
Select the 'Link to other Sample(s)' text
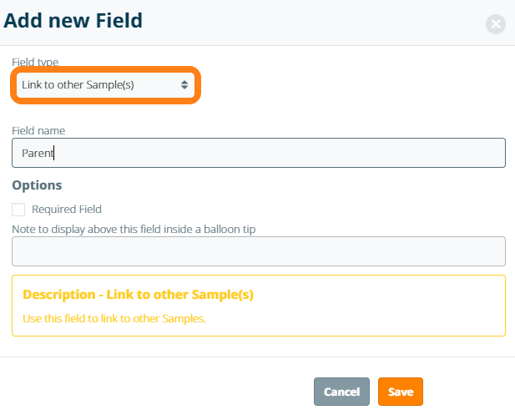[78, 84]
